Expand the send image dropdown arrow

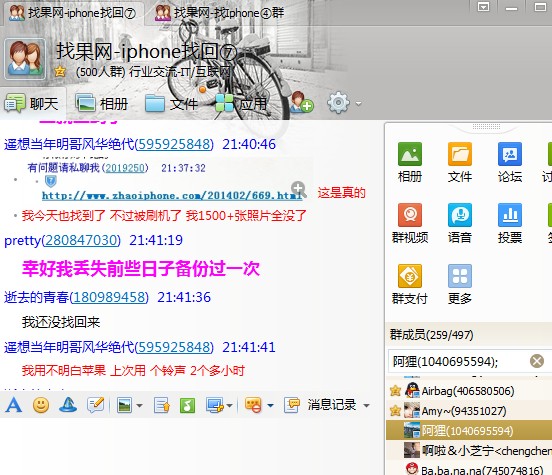pyautogui.click(x=139, y=406)
